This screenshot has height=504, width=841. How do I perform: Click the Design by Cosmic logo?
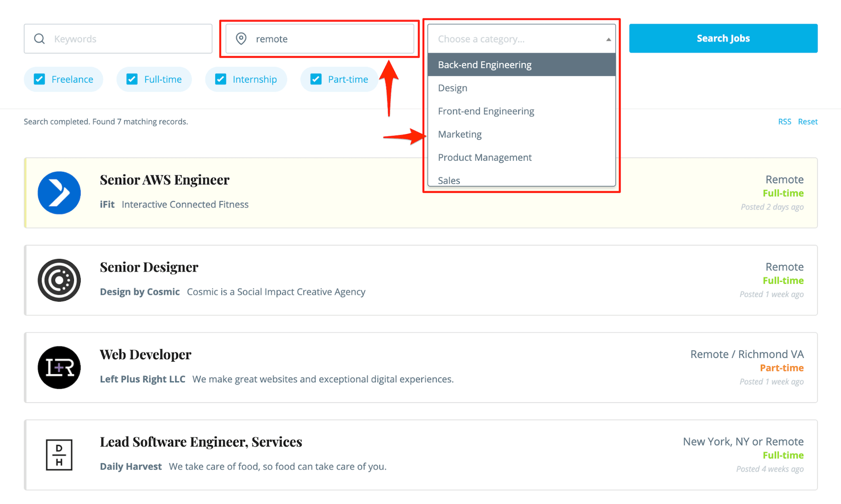pyautogui.click(x=59, y=280)
